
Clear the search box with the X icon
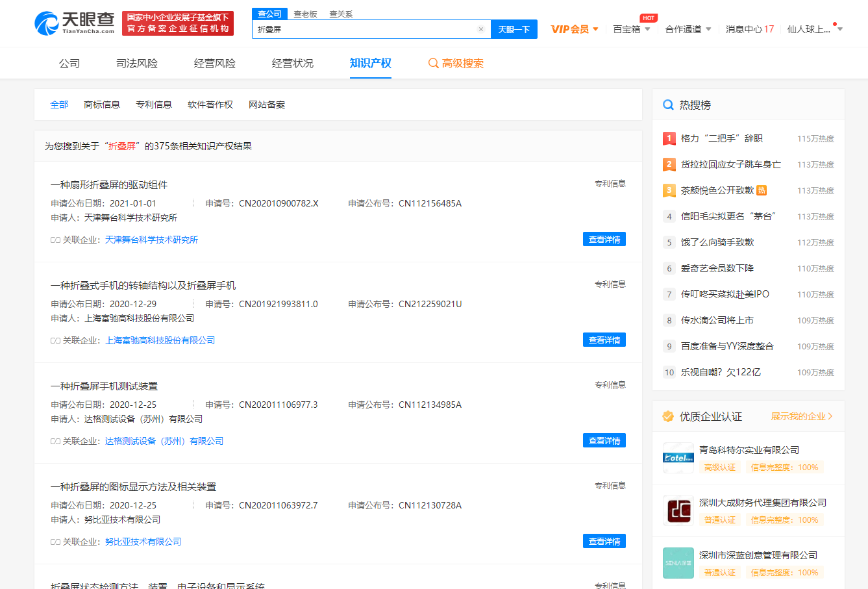(x=480, y=29)
